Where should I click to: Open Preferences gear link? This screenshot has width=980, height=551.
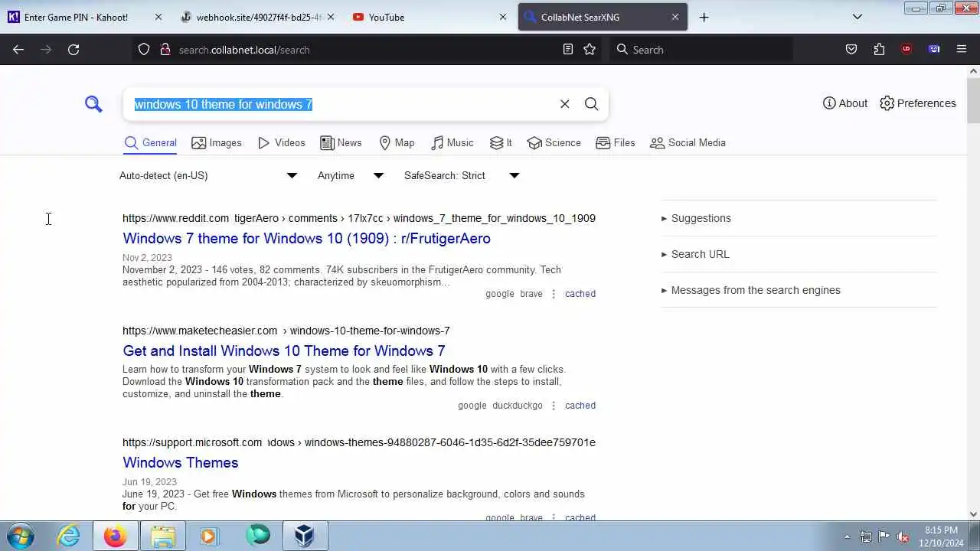(918, 103)
